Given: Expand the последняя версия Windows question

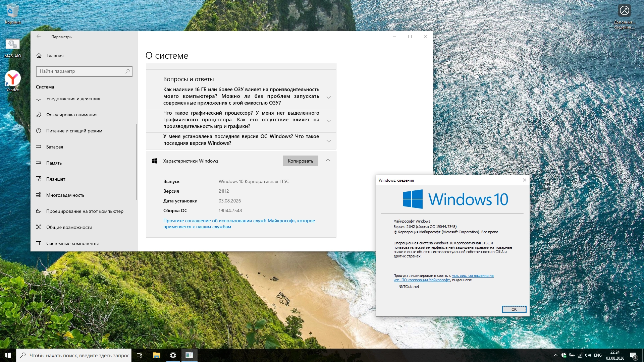Looking at the screenshot, I should point(329,141).
